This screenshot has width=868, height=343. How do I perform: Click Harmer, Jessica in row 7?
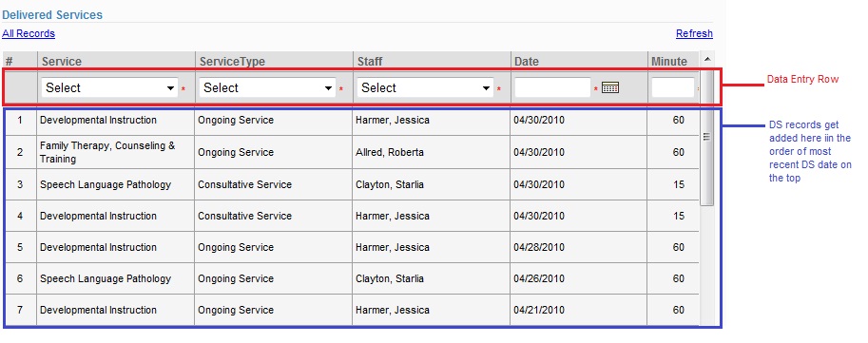(393, 310)
